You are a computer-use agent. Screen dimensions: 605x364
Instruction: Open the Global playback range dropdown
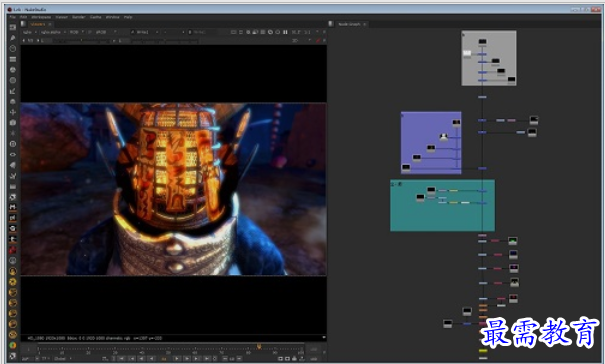[x=62, y=359]
